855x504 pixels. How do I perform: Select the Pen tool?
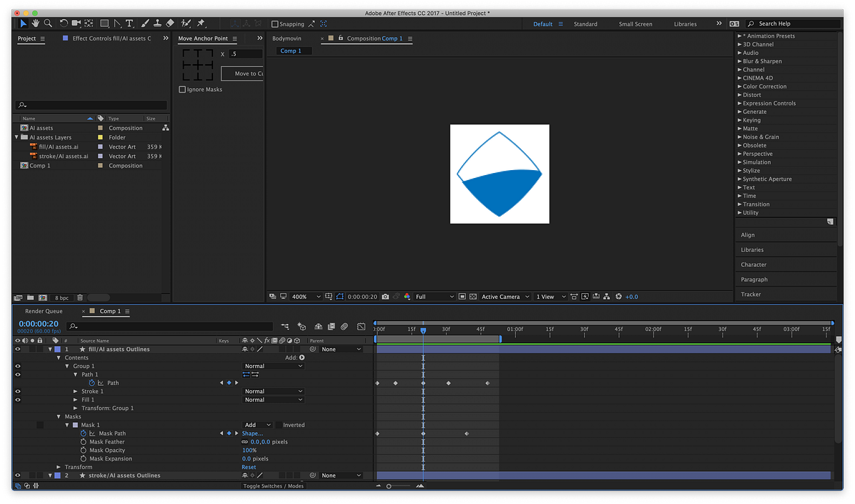[x=118, y=23]
